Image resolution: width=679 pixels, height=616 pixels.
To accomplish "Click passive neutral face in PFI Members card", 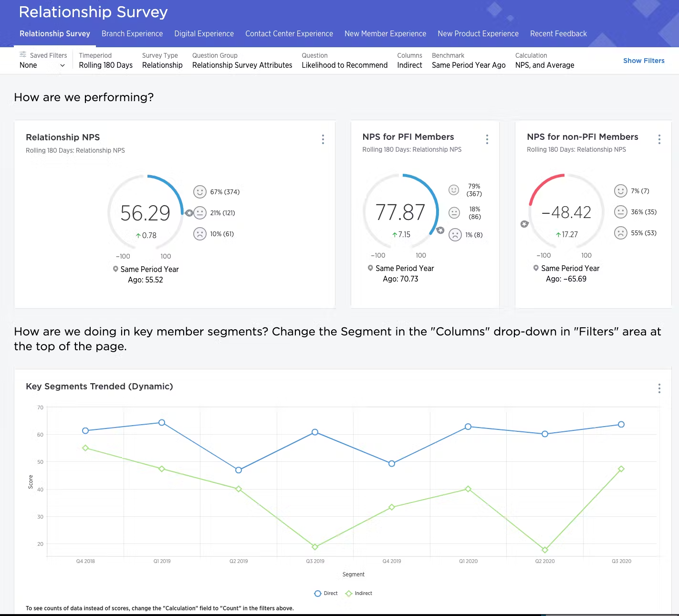I will coord(454,213).
